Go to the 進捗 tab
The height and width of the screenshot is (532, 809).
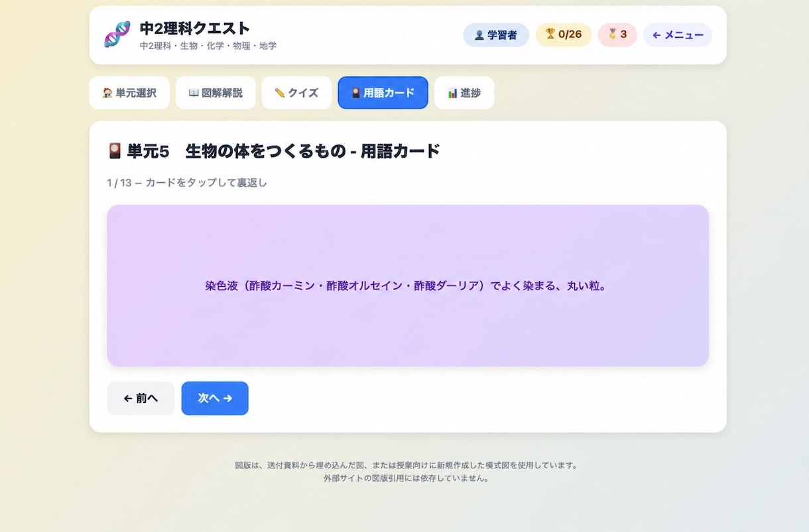pos(464,93)
